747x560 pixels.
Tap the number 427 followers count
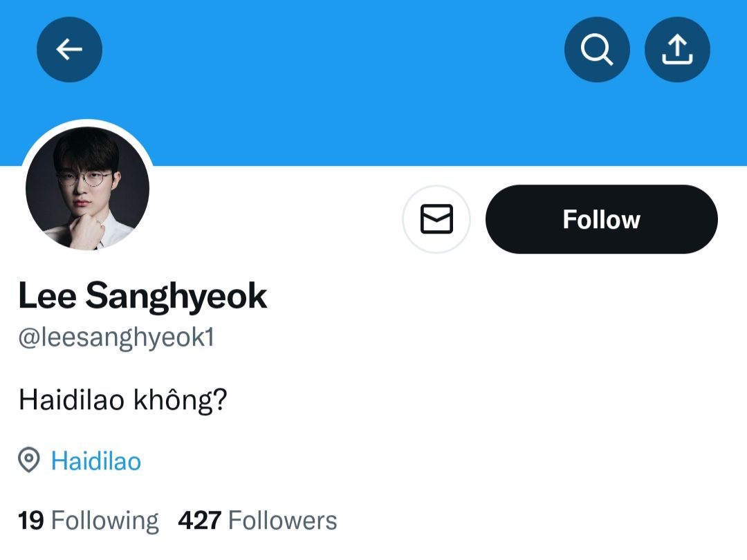click(200, 521)
